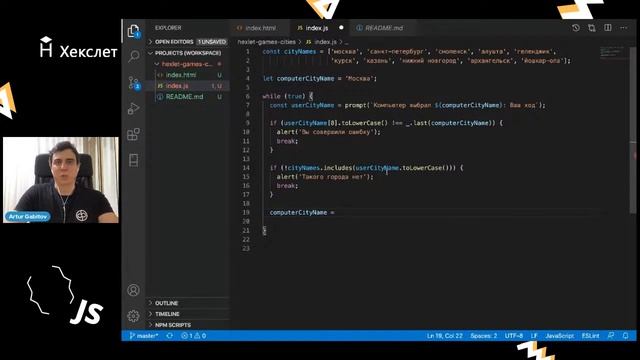Open notifications bell in status bar
This screenshot has width=640, height=360.
coord(625,336)
